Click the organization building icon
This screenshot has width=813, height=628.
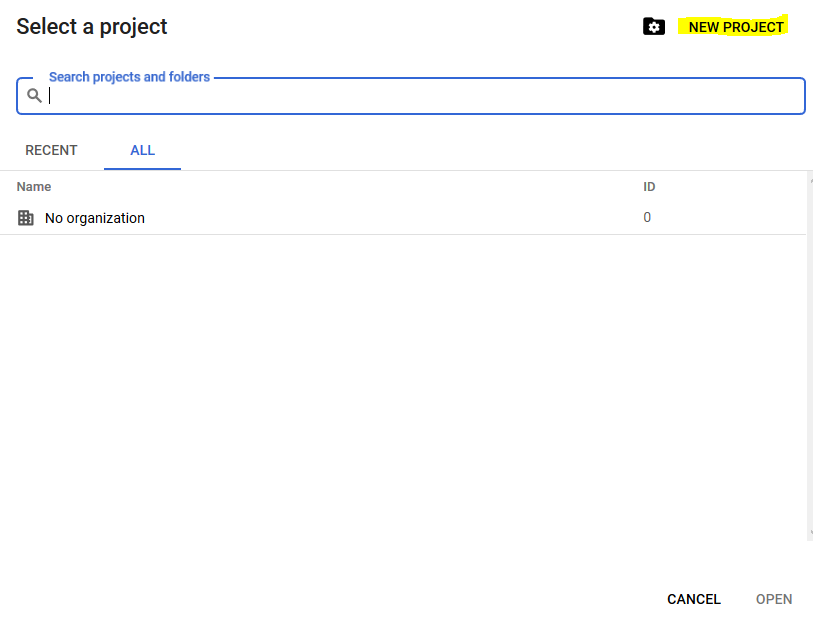coord(25,218)
